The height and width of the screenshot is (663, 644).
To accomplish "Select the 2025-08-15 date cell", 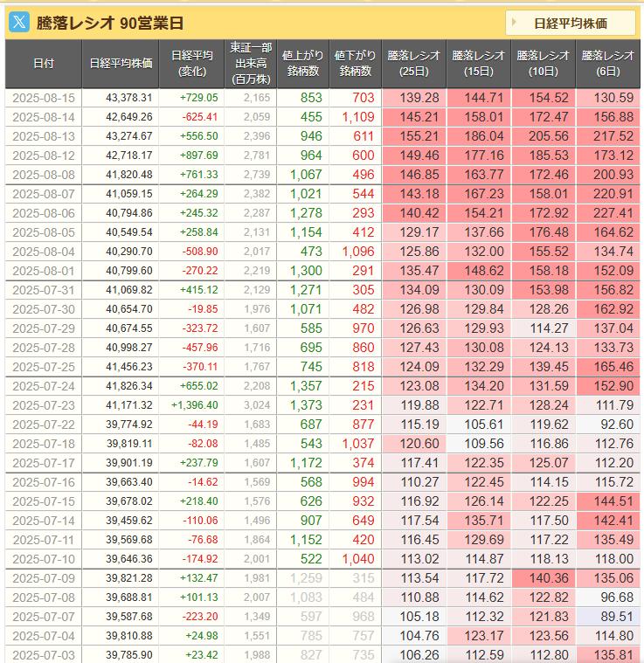I will tap(44, 98).
